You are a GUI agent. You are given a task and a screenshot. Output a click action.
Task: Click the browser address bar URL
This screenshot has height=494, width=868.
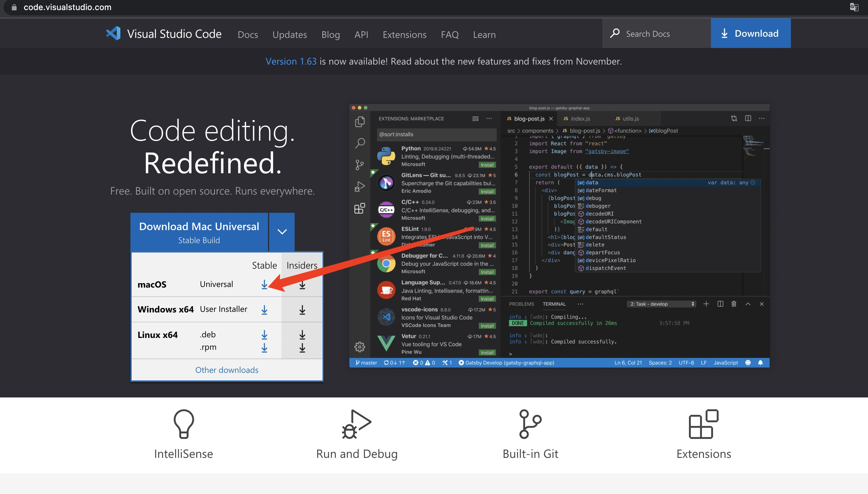pos(68,7)
